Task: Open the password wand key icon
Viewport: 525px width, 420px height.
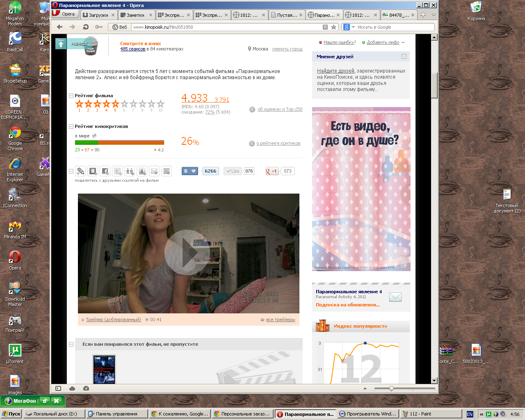Action: pyautogui.click(x=99, y=27)
